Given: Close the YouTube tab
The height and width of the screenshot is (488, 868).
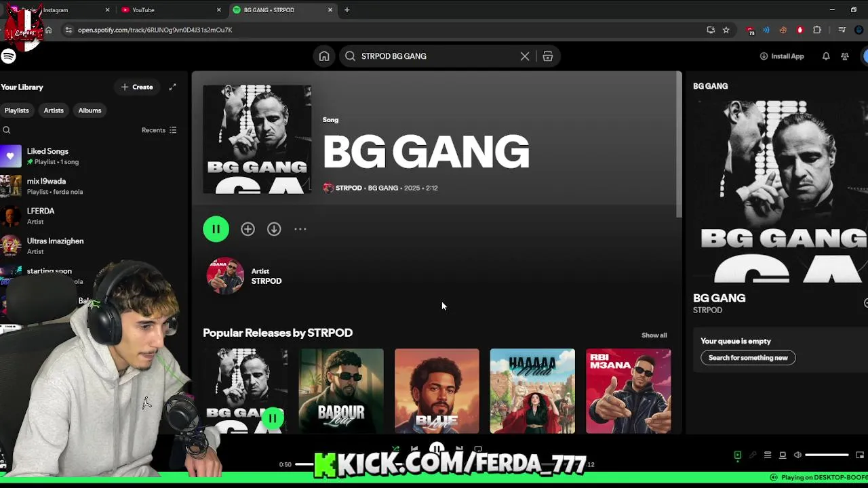Looking at the screenshot, I should tap(218, 10).
